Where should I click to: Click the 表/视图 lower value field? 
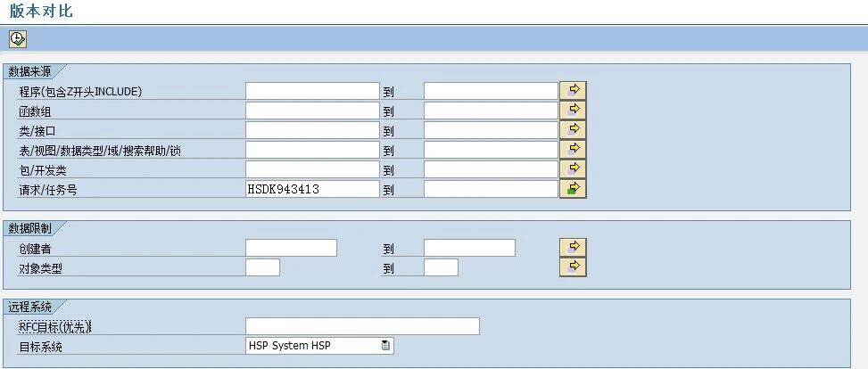pos(312,150)
